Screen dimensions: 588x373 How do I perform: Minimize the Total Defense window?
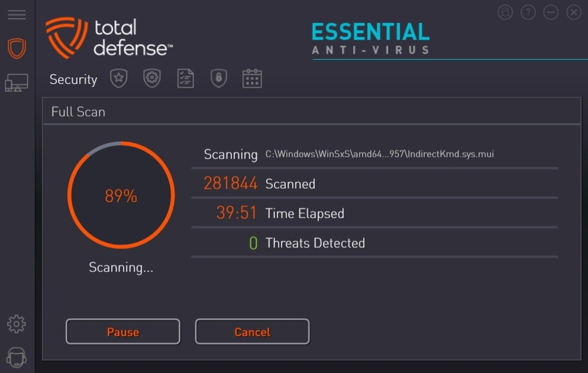coord(551,12)
